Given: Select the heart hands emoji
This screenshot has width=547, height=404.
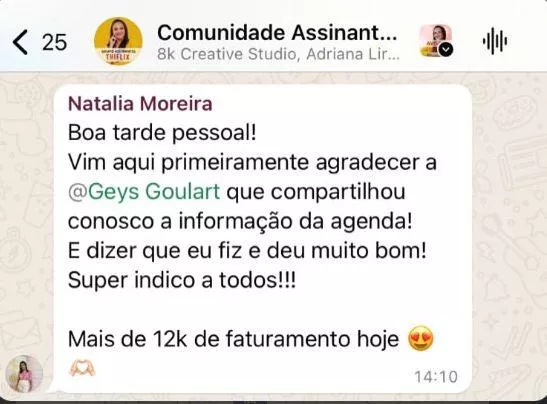Looking at the screenshot, I should click(x=82, y=368).
